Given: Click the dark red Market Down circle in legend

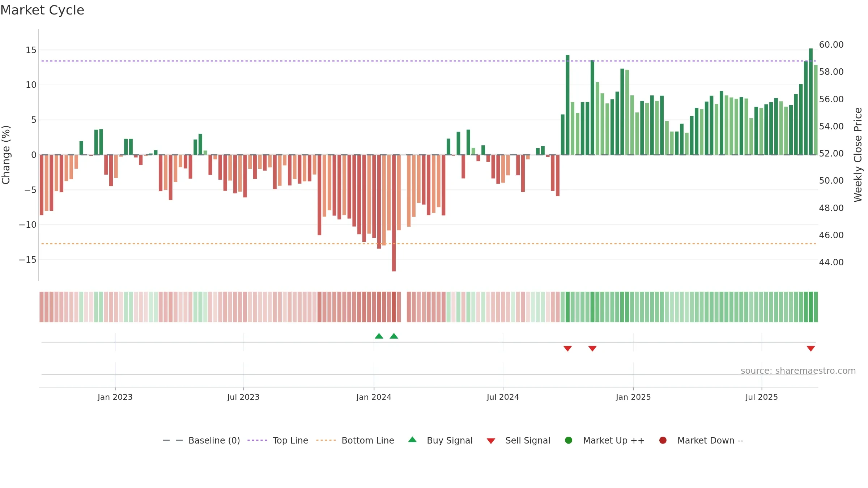Looking at the screenshot, I should click(x=663, y=440).
